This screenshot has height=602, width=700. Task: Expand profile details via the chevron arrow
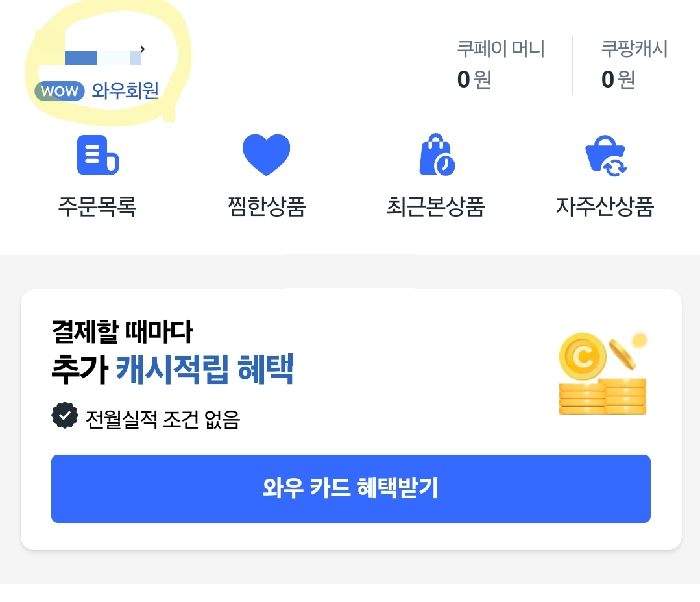tap(144, 48)
